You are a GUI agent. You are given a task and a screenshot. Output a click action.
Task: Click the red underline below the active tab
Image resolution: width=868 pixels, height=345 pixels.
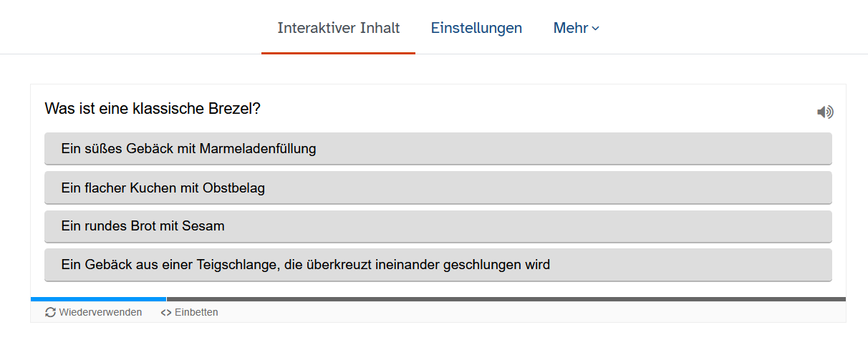[338, 53]
